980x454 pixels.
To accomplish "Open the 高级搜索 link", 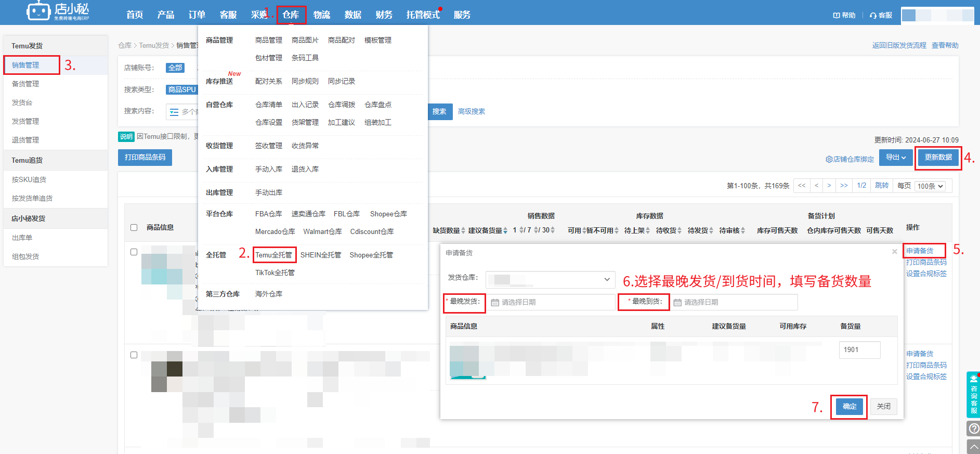I will pyautogui.click(x=472, y=112).
